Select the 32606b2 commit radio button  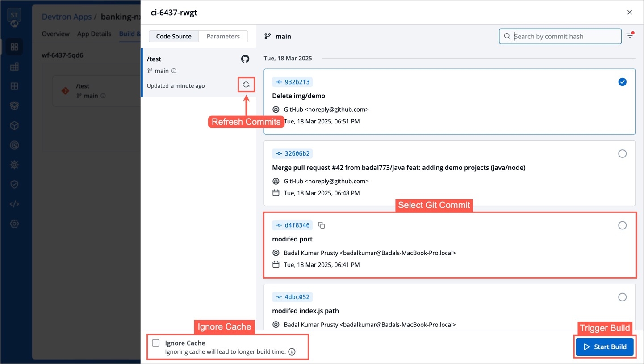coord(622,153)
